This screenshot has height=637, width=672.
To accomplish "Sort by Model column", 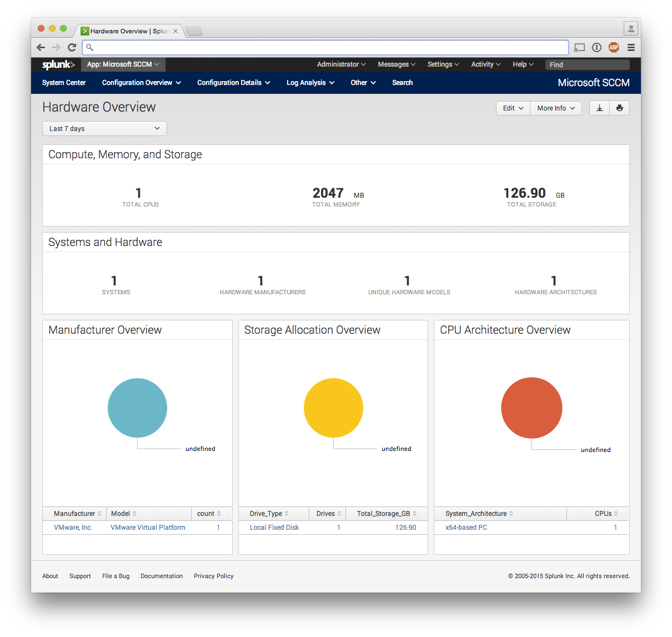I will [134, 514].
